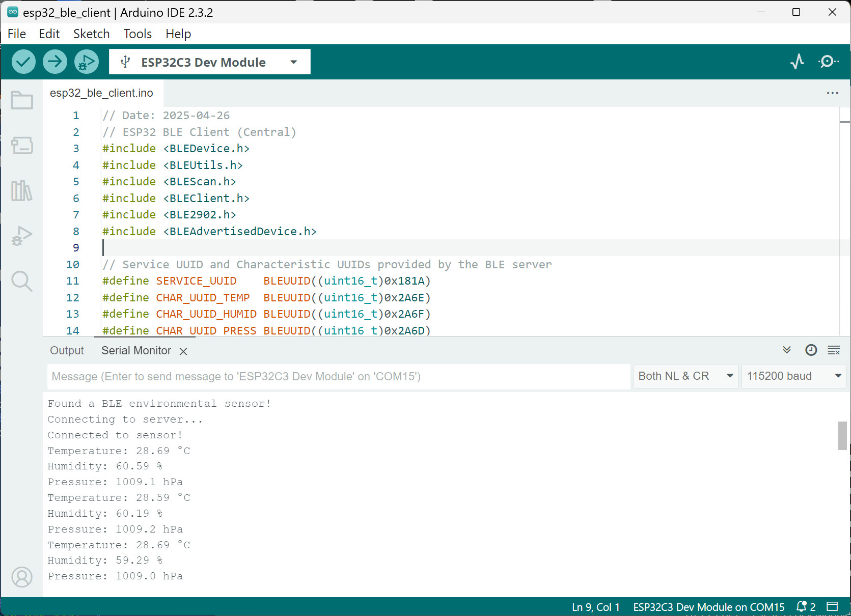The width and height of the screenshot is (851, 616).
Task: Click 'Found a BLE environmental sensor!' line
Action: [159, 404]
